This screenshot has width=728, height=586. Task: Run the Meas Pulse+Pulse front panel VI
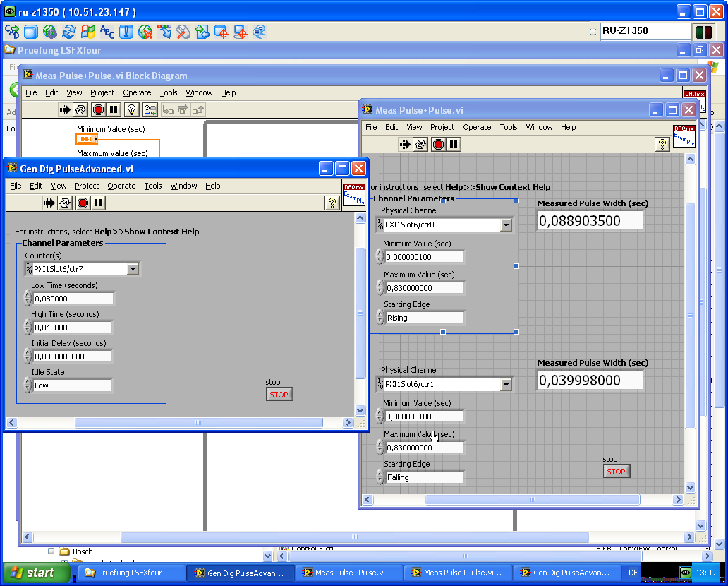coord(404,144)
